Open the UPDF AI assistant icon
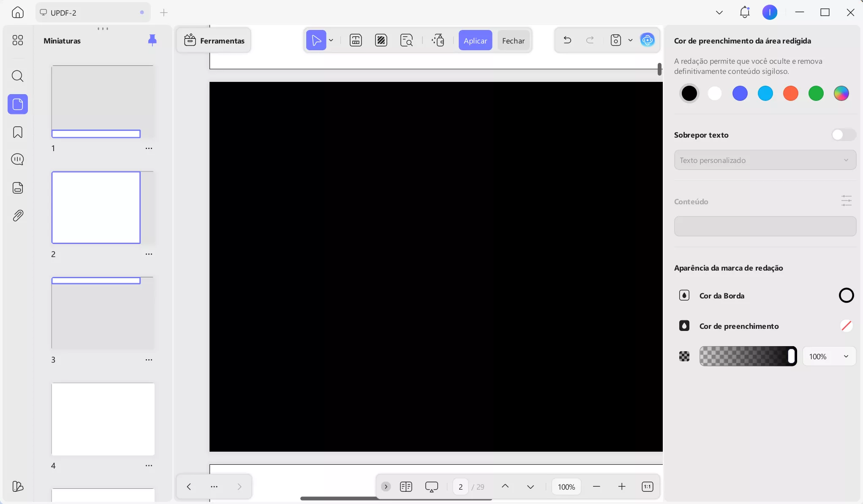The height and width of the screenshot is (504, 863). 647,40
